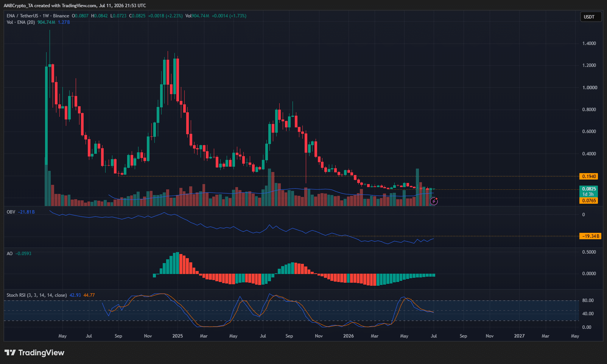
Task: Click the 2027 label on time axis
Action: click(520, 336)
